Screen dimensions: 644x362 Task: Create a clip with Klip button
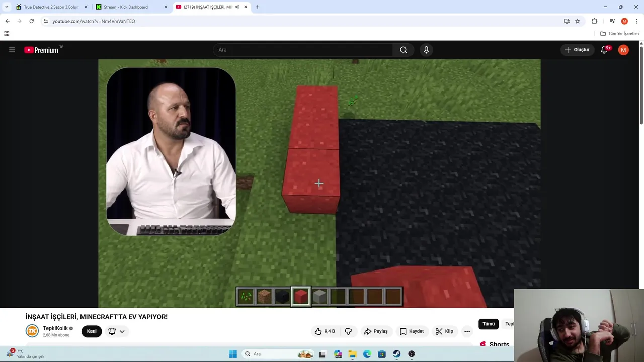(444, 331)
